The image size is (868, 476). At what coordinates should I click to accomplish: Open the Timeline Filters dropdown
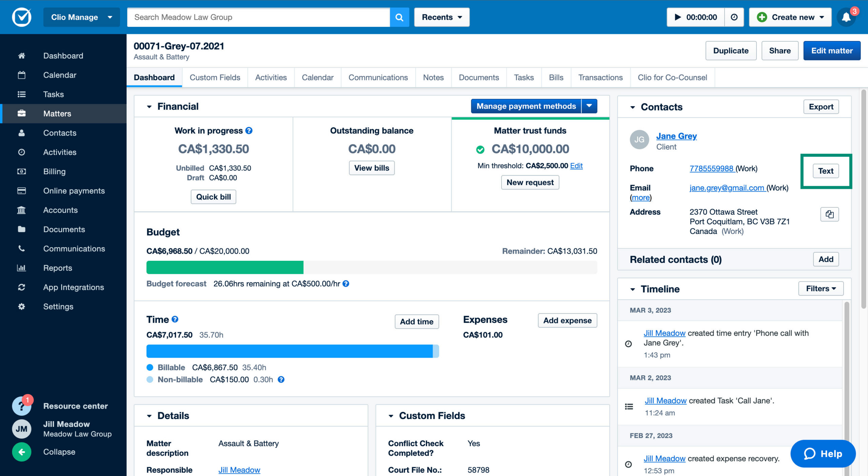821,289
